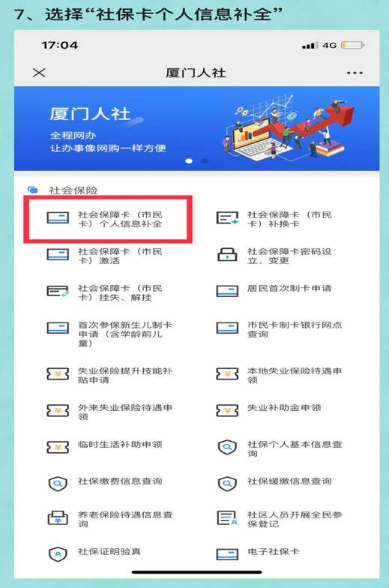The height and width of the screenshot is (588, 389).
Task: Open the 电子社保卡 card icon
Action: (227, 554)
